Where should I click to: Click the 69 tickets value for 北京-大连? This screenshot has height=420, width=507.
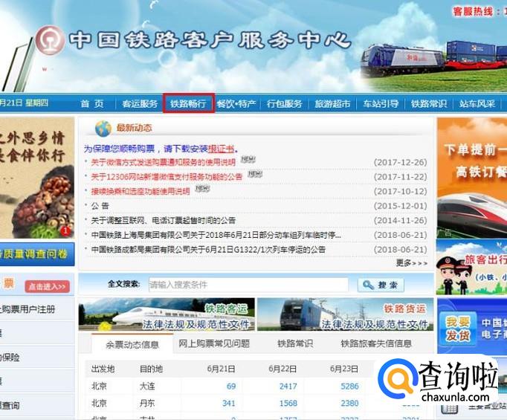coord(231,386)
